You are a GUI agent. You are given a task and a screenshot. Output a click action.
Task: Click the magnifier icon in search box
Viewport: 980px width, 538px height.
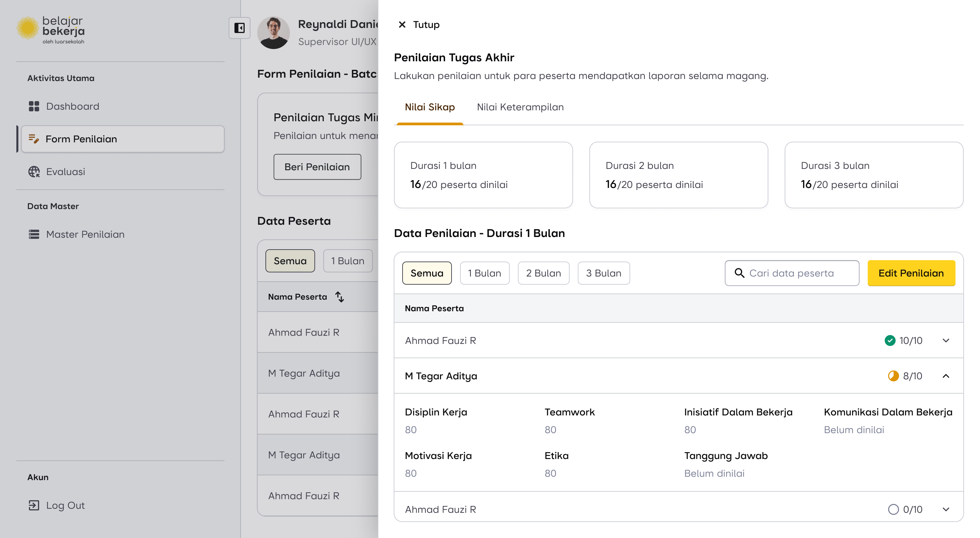click(x=739, y=273)
